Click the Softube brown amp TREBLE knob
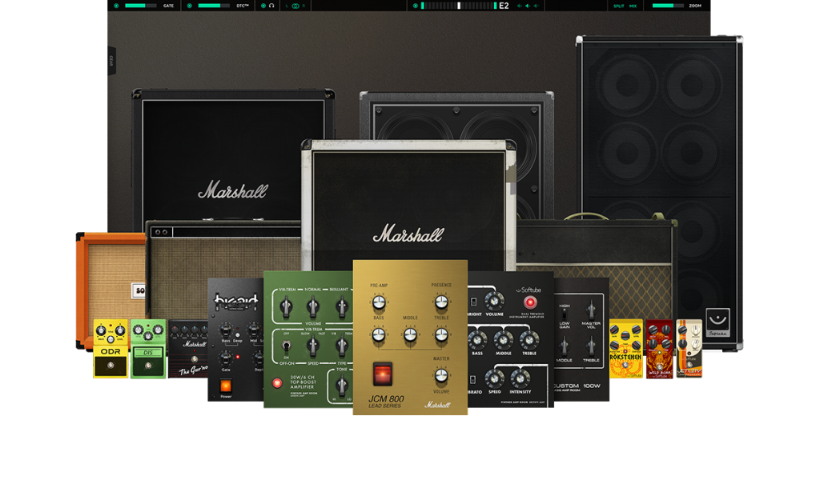Image resolution: width=820 pixels, height=504 pixels. click(x=529, y=340)
